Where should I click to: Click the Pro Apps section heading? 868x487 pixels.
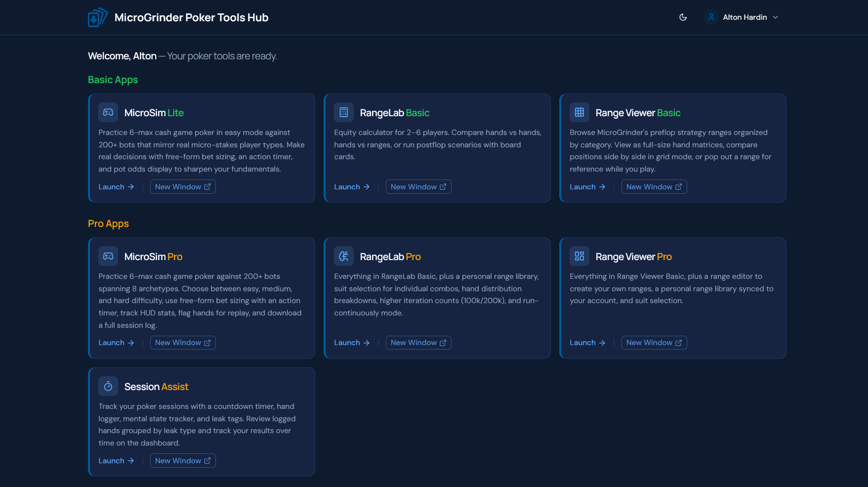108,224
